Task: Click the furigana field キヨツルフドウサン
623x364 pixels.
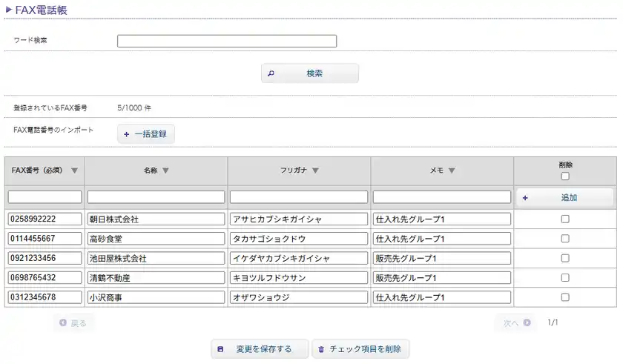Action: coord(299,277)
